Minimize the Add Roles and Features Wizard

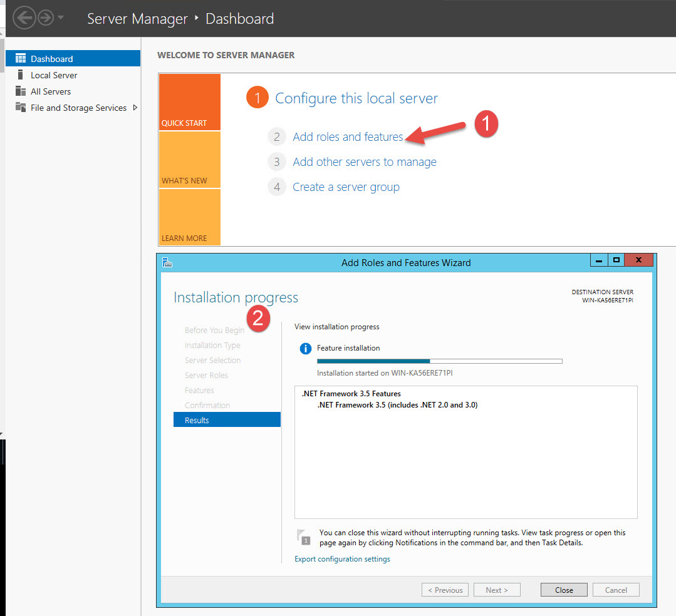click(599, 260)
